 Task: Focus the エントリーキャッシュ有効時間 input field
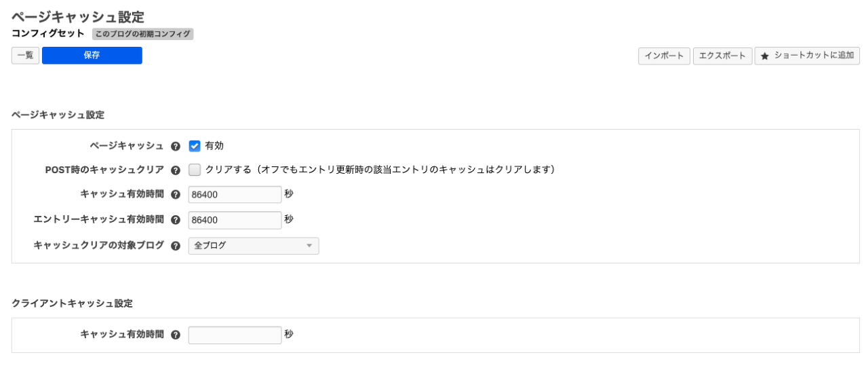pyautogui.click(x=235, y=220)
